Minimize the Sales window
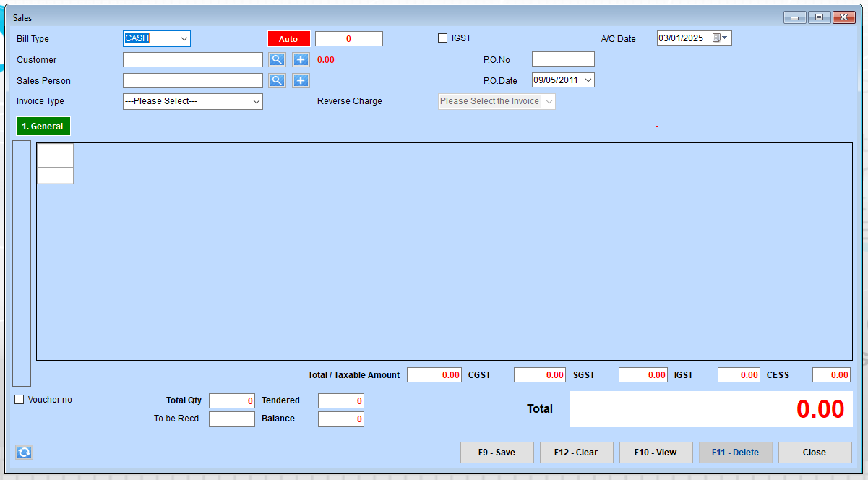Viewport: 868px width, 480px height. coord(794,17)
